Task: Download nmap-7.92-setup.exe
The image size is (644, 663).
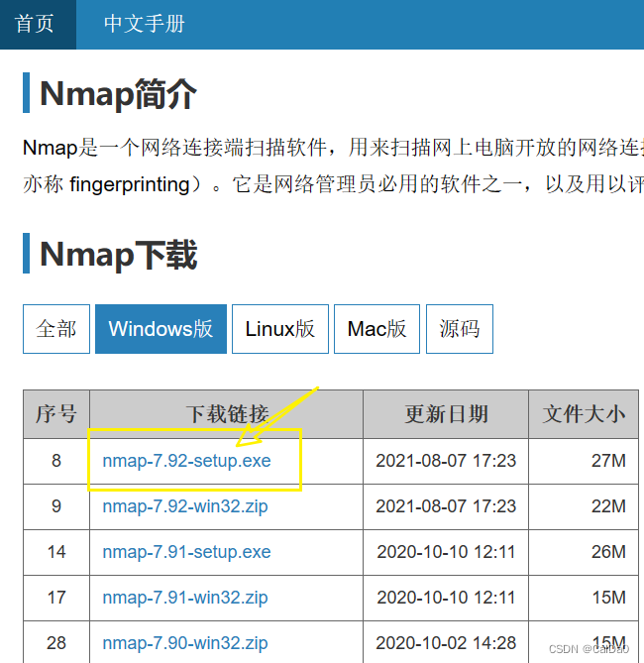Action: pyautogui.click(x=186, y=461)
